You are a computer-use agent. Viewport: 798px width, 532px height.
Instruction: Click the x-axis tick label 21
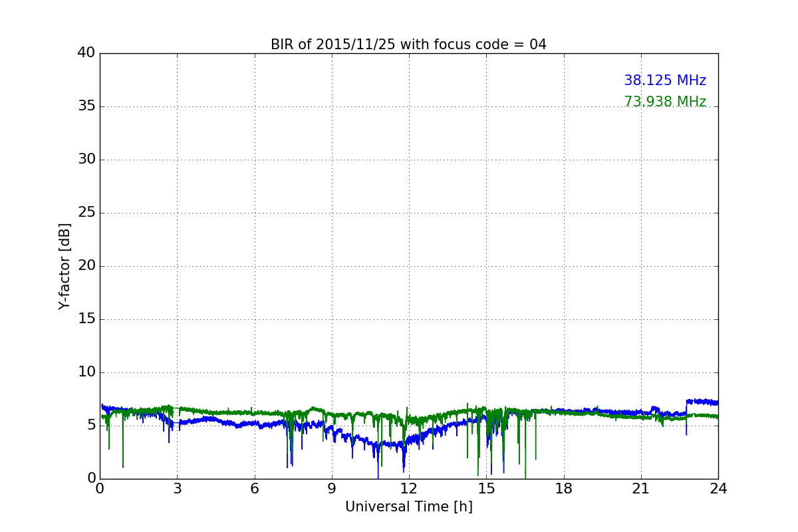tap(641, 489)
